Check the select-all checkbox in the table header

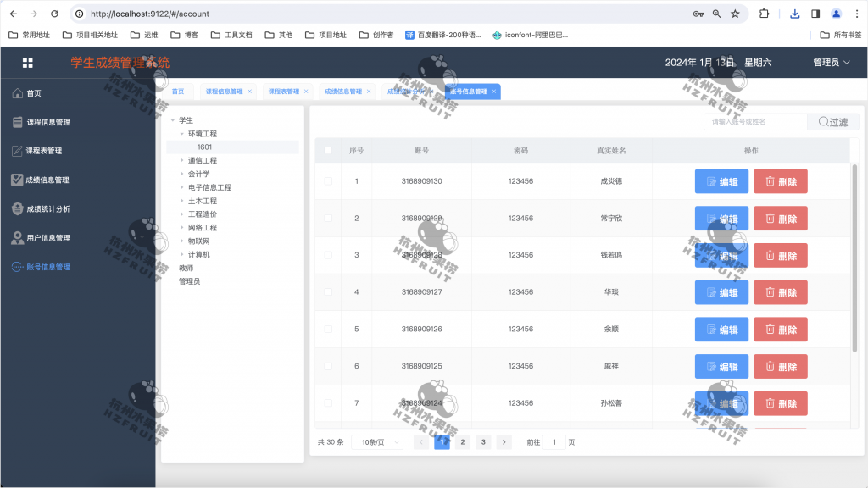(326, 149)
